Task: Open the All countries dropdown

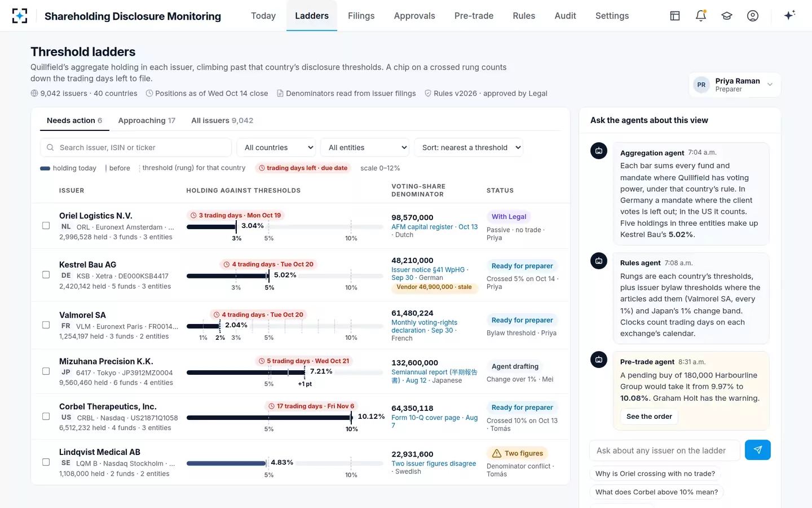Action: click(276, 147)
